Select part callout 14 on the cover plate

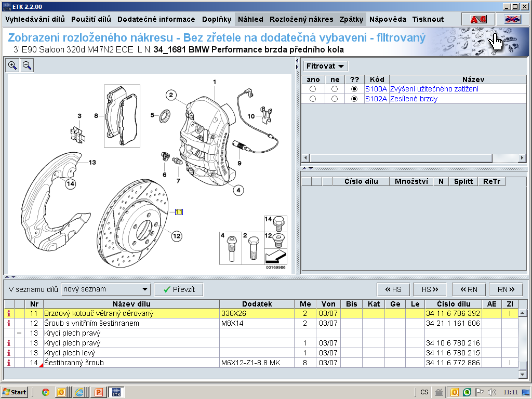pyautogui.click(x=70, y=184)
